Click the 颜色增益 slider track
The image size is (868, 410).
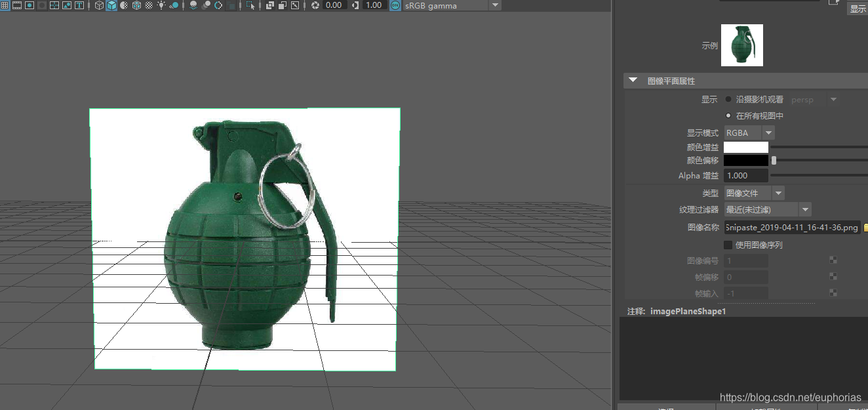click(x=819, y=147)
